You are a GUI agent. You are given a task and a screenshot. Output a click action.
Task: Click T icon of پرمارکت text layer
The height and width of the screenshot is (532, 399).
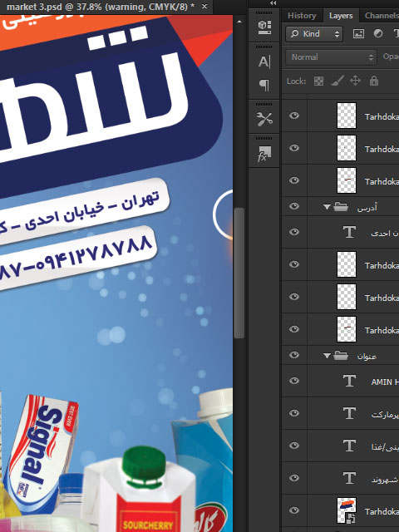pos(349,413)
